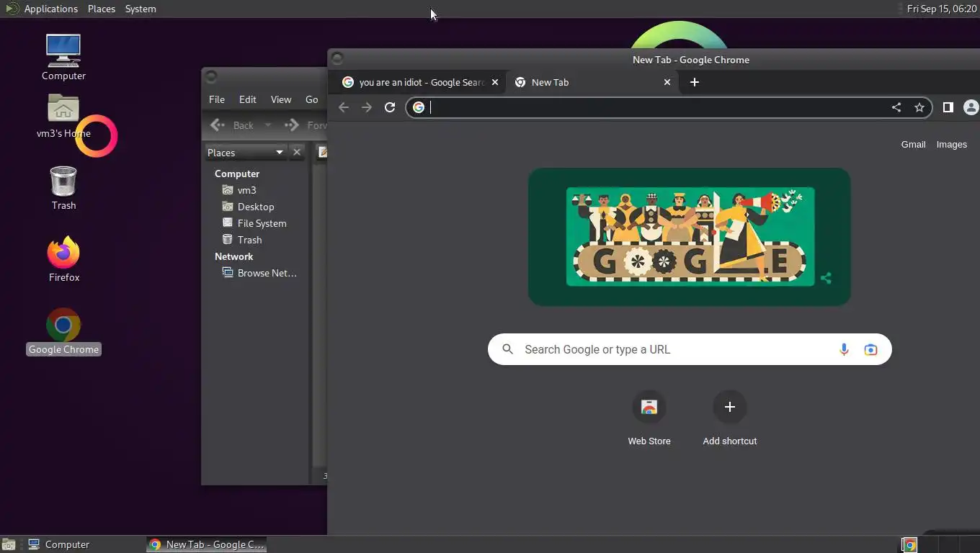Open Go menu in file manager
The image size is (980, 553).
coord(312,99)
